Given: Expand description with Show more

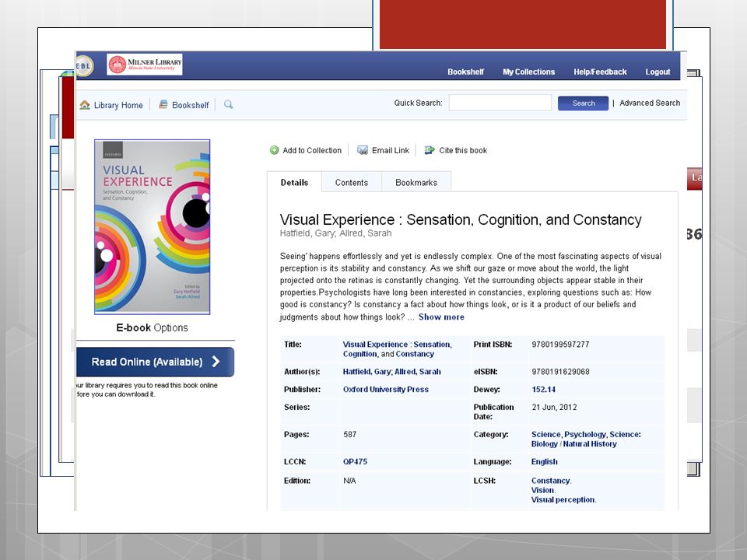Looking at the screenshot, I should pyautogui.click(x=441, y=317).
